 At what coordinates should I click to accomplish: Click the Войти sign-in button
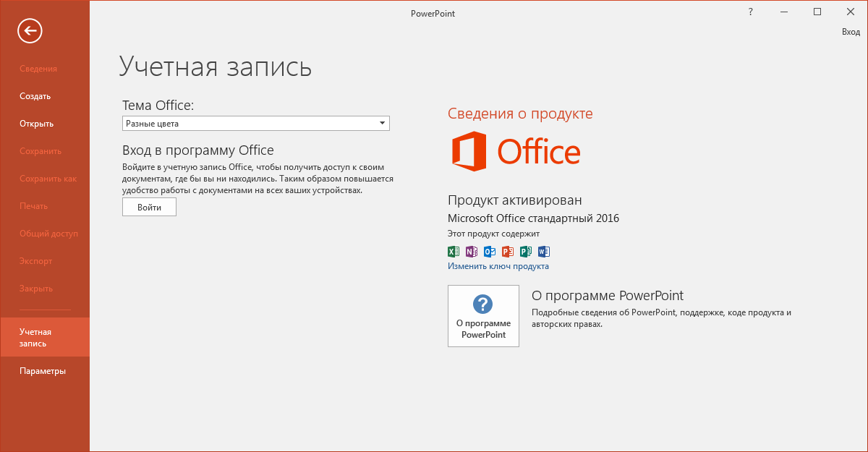click(149, 207)
